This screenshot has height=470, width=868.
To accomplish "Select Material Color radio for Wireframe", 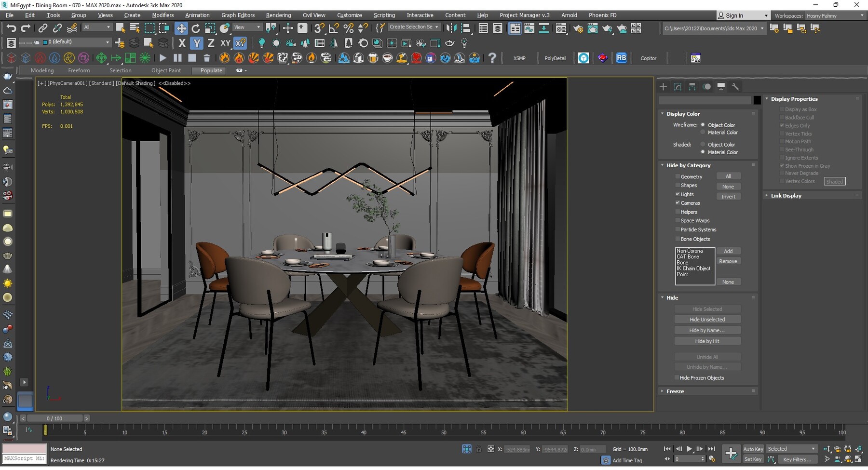I will 703,132.
